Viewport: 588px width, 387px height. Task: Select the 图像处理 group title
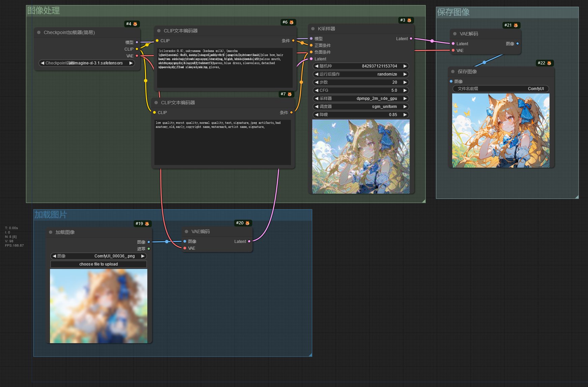coord(43,11)
